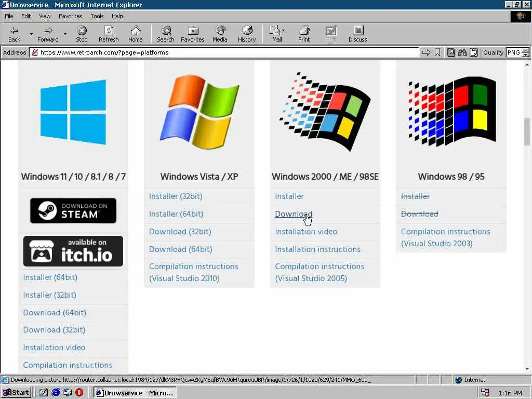This screenshot has width=532, height=399.
Task: Click the Quality PNG field
Action: [x=513, y=52]
